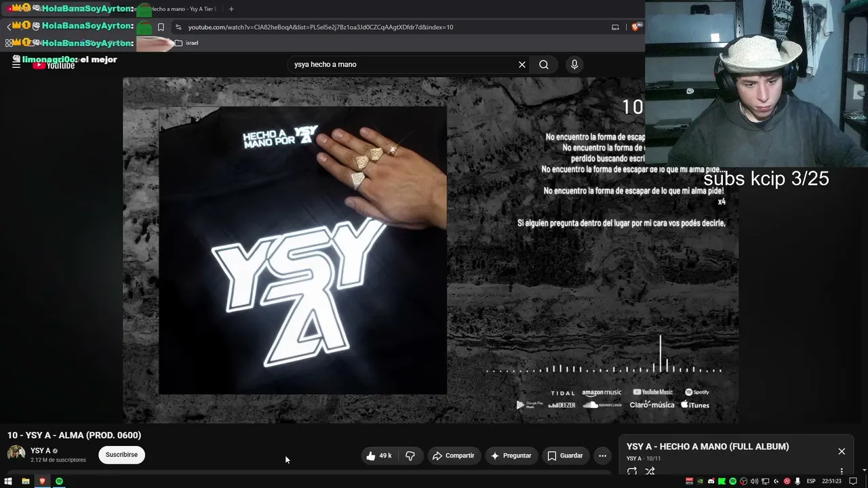Open Spotify from the taskbar

[59, 481]
